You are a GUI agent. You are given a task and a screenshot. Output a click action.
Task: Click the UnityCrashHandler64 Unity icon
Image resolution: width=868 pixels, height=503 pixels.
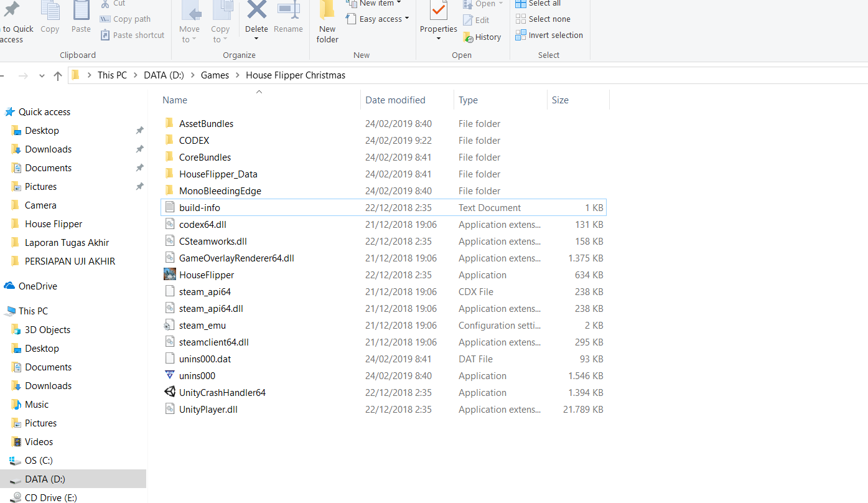click(170, 392)
